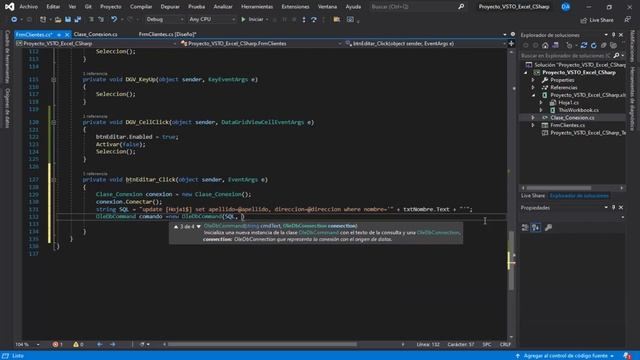Select Clase_Conexion.cs in Solution Explorer

572,118
